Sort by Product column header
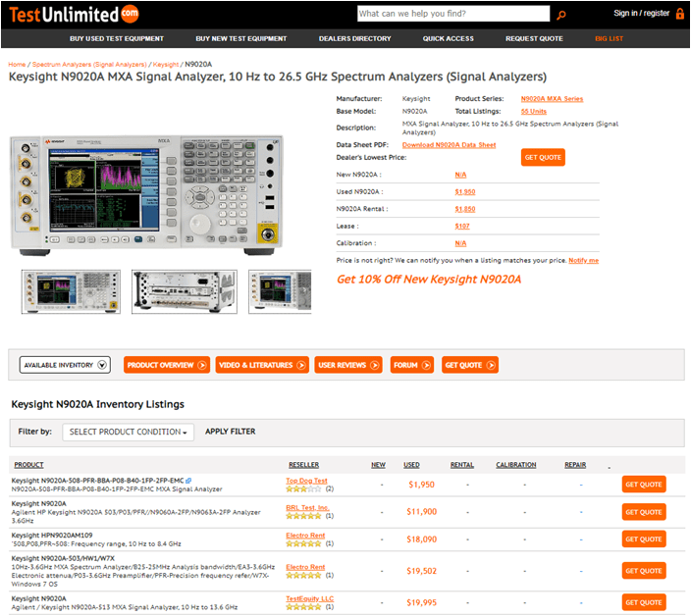Screen dimensions: 691x616 28,465
